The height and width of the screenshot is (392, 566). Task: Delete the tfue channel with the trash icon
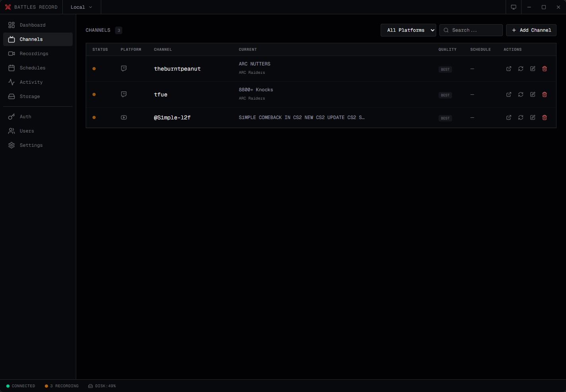click(544, 94)
